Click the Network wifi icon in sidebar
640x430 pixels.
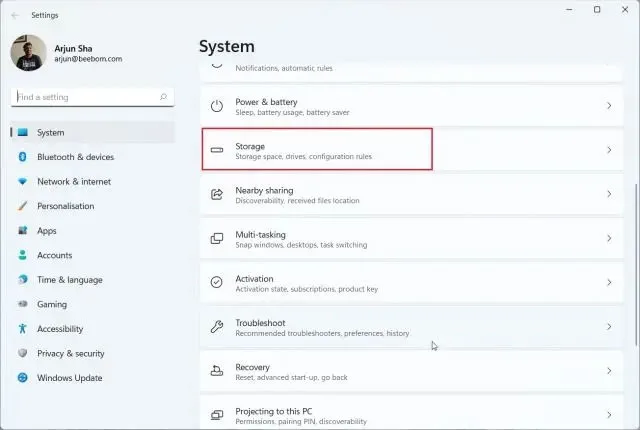pyautogui.click(x=22, y=181)
